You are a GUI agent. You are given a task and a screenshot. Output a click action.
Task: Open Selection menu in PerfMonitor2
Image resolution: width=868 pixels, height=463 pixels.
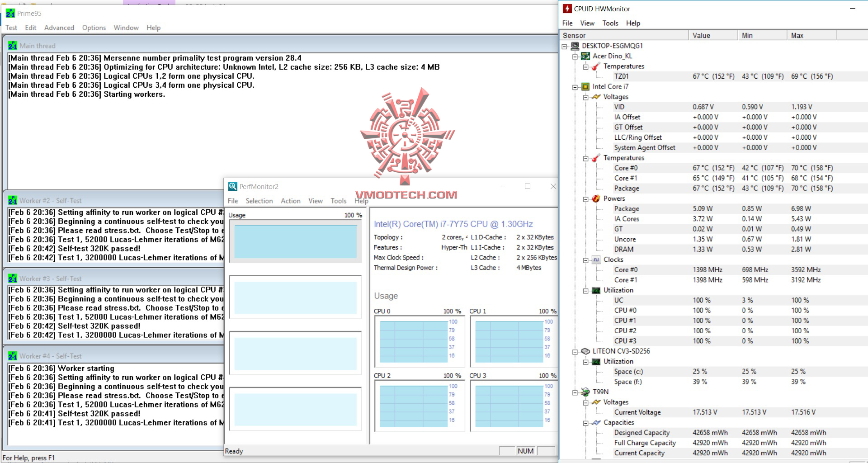pyautogui.click(x=259, y=201)
